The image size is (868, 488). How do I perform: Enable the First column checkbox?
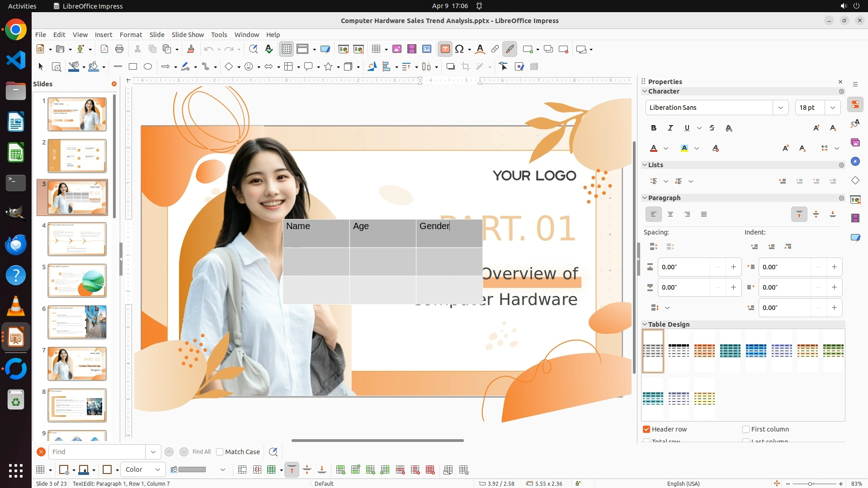coord(746,429)
